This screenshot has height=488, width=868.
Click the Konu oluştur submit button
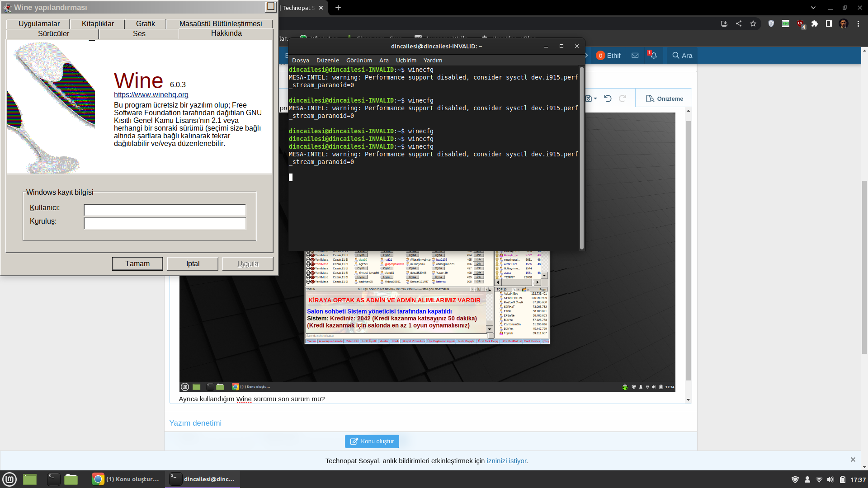point(372,441)
